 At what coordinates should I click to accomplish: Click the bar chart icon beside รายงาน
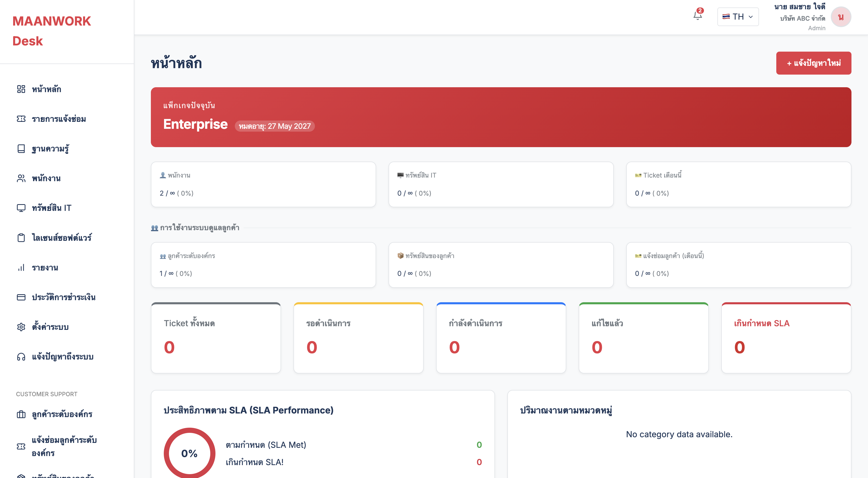tap(21, 268)
